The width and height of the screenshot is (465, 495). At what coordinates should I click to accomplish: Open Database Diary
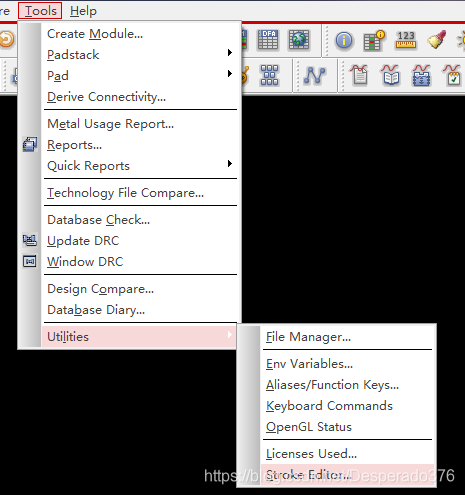pos(140,310)
